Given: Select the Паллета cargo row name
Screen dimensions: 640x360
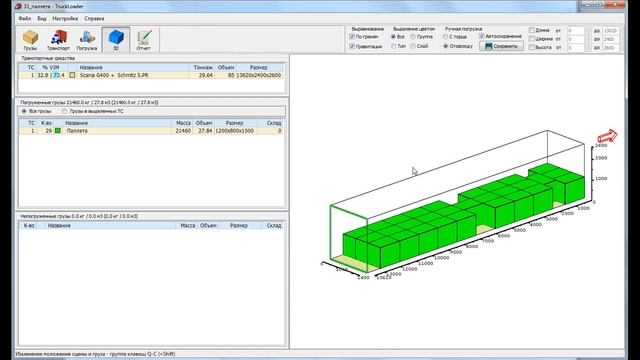Looking at the screenshot, I should point(77,131).
